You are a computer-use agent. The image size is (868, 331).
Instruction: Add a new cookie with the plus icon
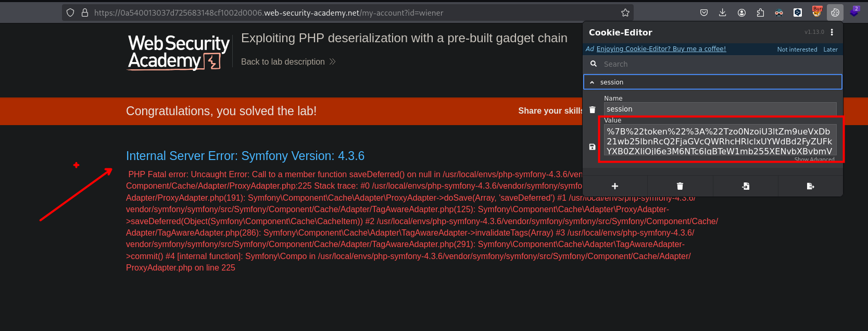615,186
